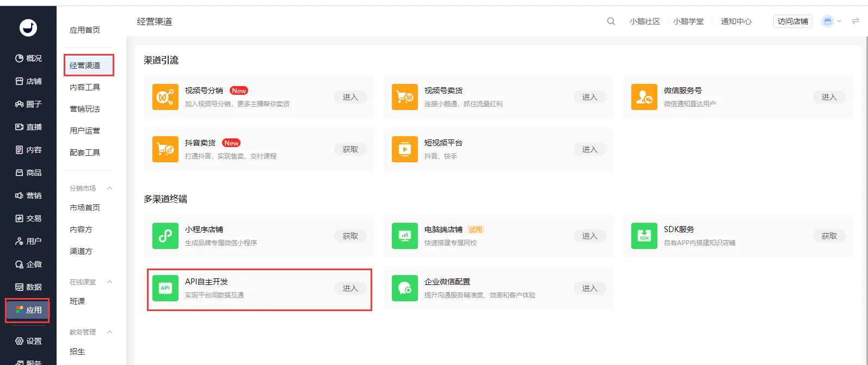868x365 pixels.
Task: Open 直播 in the left sidebar
Action: click(28, 127)
